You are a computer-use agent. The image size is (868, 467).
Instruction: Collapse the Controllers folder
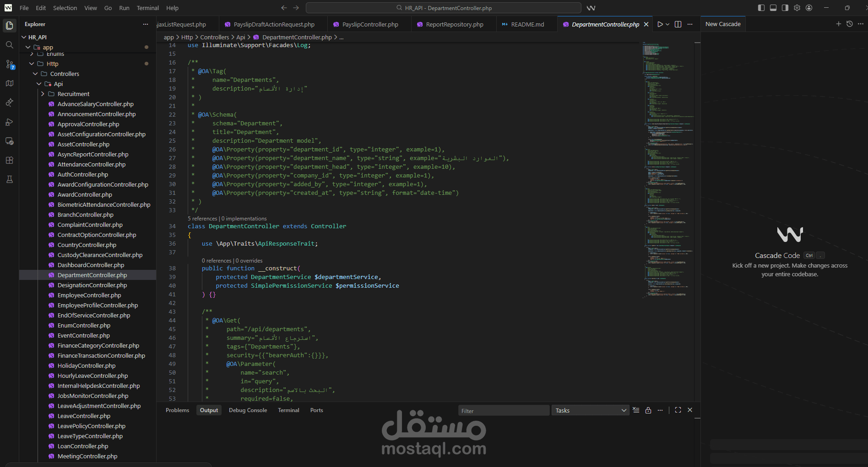tap(35, 74)
